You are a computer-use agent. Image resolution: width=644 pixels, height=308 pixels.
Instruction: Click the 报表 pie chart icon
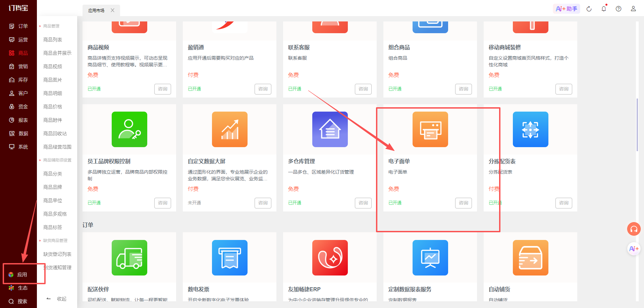tap(12, 120)
